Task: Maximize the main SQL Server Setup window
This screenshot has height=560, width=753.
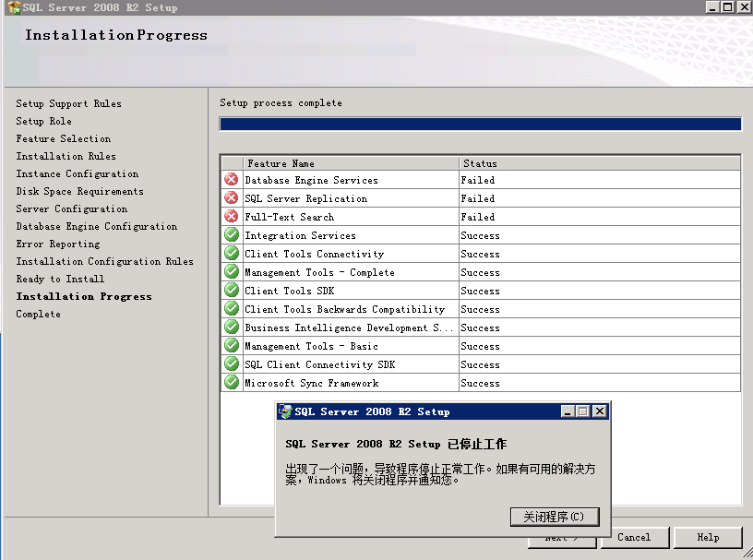Action: coord(728,7)
